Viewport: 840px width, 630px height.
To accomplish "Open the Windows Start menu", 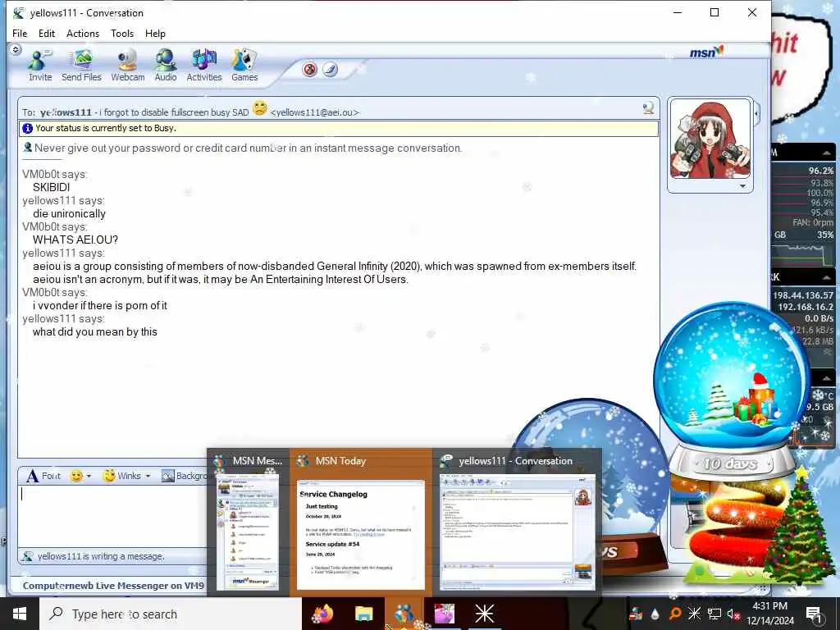I will click(20, 614).
